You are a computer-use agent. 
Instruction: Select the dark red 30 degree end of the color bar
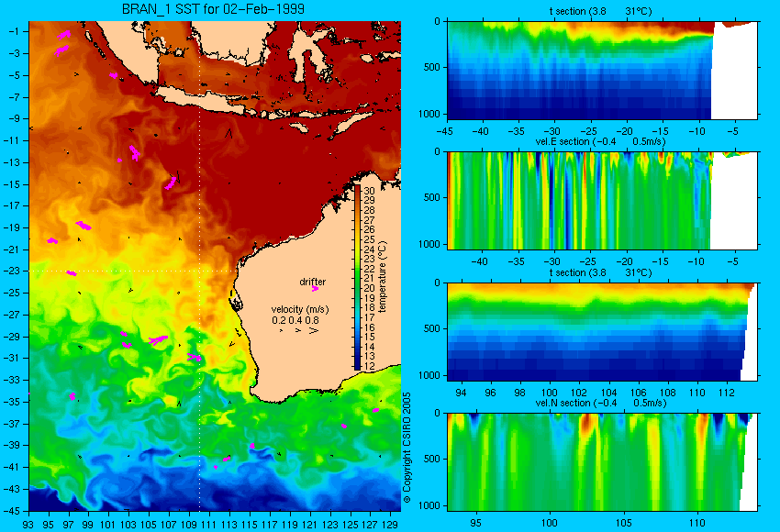pos(357,190)
